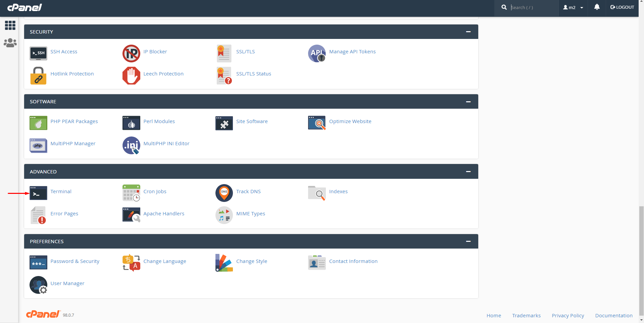Viewport: 644px width, 323px height.
Task: Open the sidebar grid home icon
Action: point(10,25)
